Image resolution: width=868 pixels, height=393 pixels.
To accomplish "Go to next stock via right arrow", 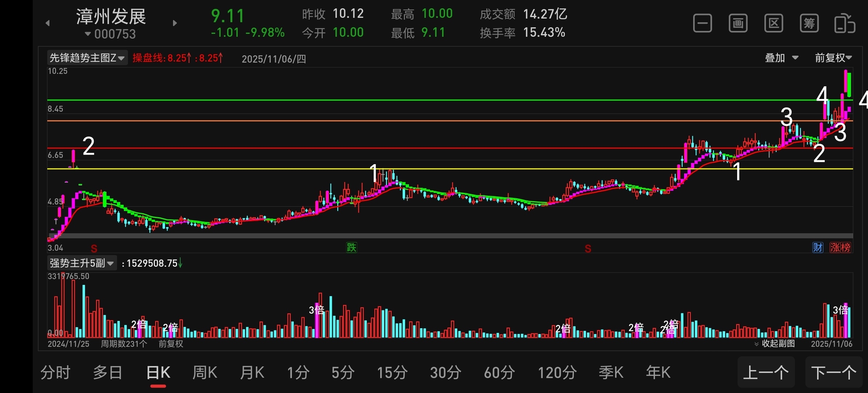I will click(x=175, y=23).
